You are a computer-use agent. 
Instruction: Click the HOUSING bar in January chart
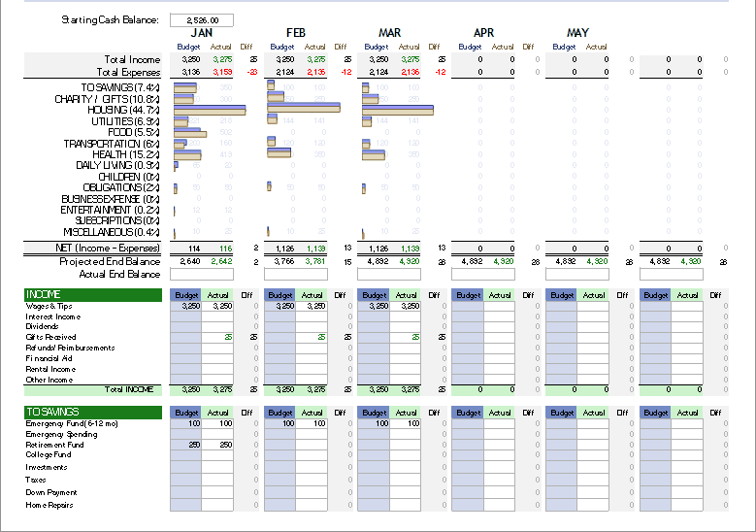coord(209,110)
